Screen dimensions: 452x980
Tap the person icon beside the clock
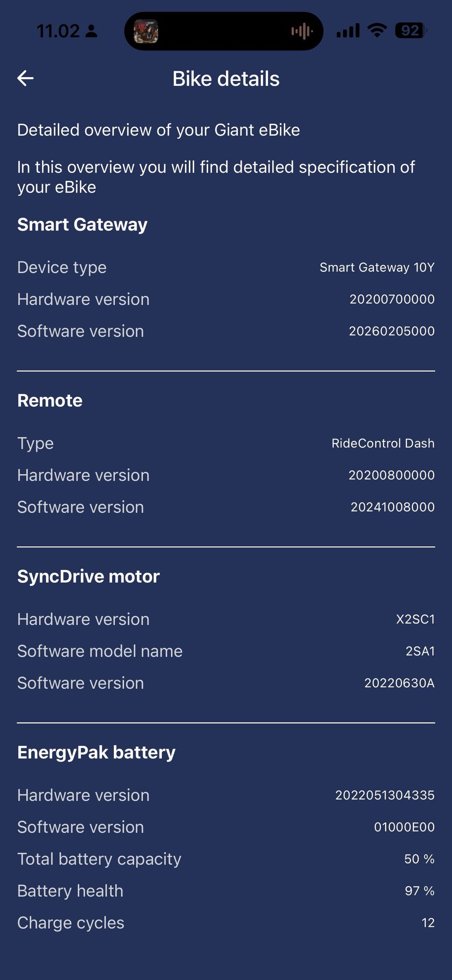tap(92, 32)
